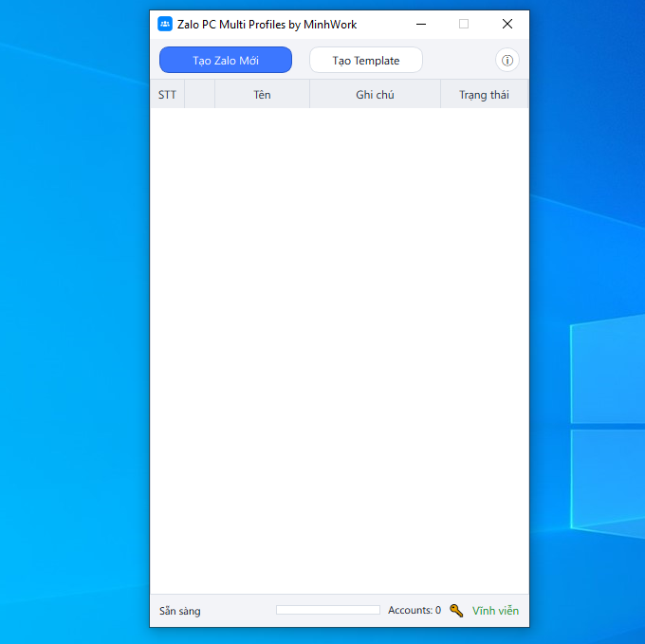This screenshot has width=645, height=644.
Task: Sort by the STT column header
Action: tap(167, 95)
